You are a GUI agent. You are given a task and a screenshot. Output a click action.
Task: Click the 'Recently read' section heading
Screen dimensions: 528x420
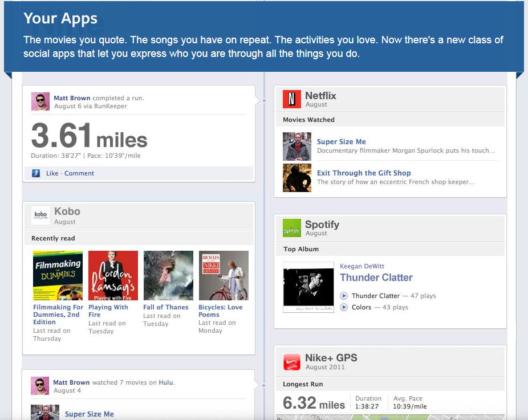pyautogui.click(x=53, y=238)
